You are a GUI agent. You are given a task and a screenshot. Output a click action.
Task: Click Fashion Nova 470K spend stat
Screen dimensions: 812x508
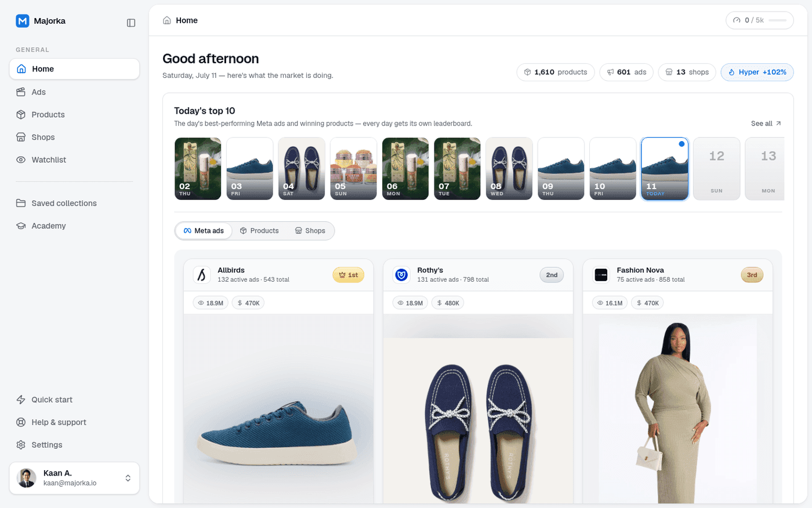(647, 303)
